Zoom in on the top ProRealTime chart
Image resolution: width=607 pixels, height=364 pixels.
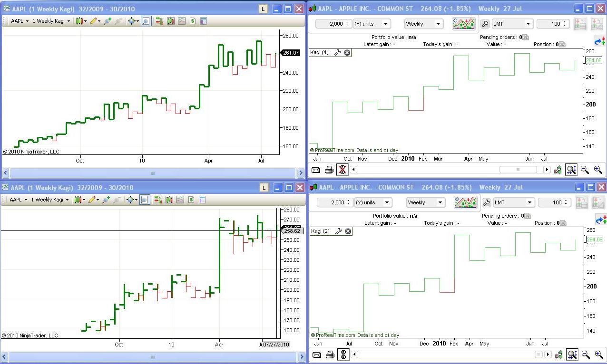pos(598,170)
